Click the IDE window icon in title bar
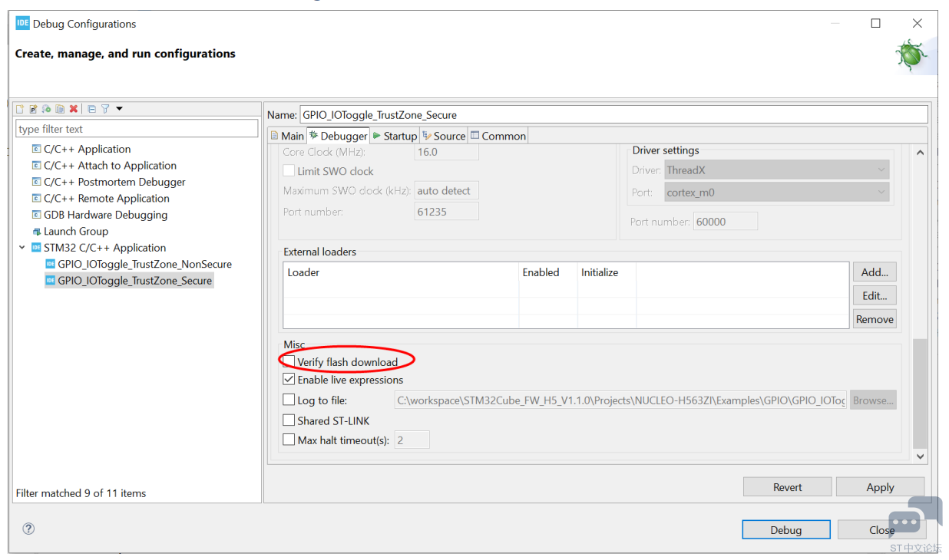 (x=23, y=23)
